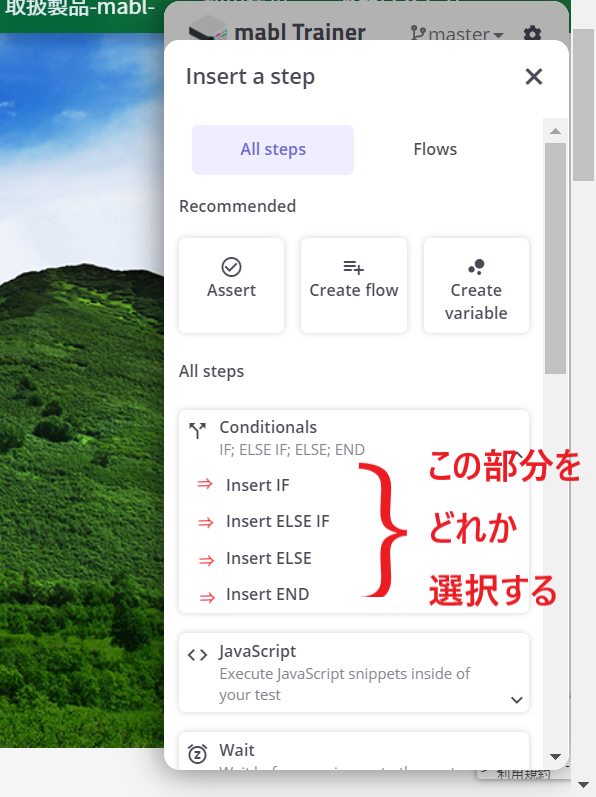Image resolution: width=596 pixels, height=797 pixels.
Task: Switch to the Flows tab
Action: pyautogui.click(x=435, y=149)
